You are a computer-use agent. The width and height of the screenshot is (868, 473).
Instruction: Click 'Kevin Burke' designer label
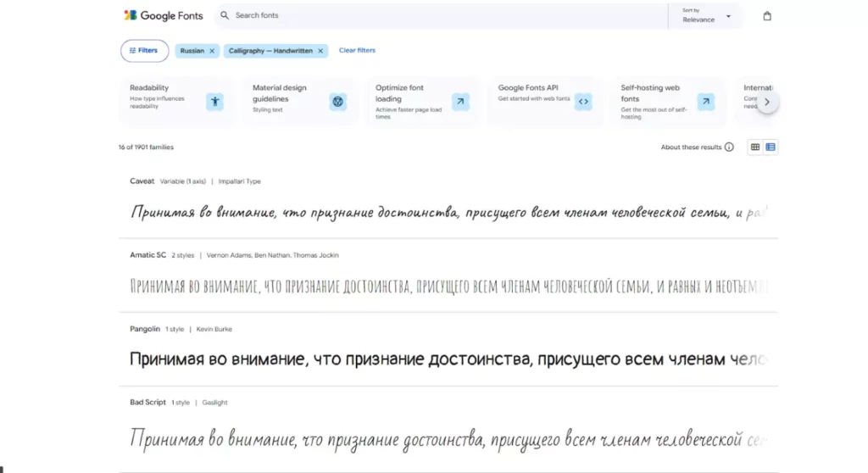click(214, 329)
